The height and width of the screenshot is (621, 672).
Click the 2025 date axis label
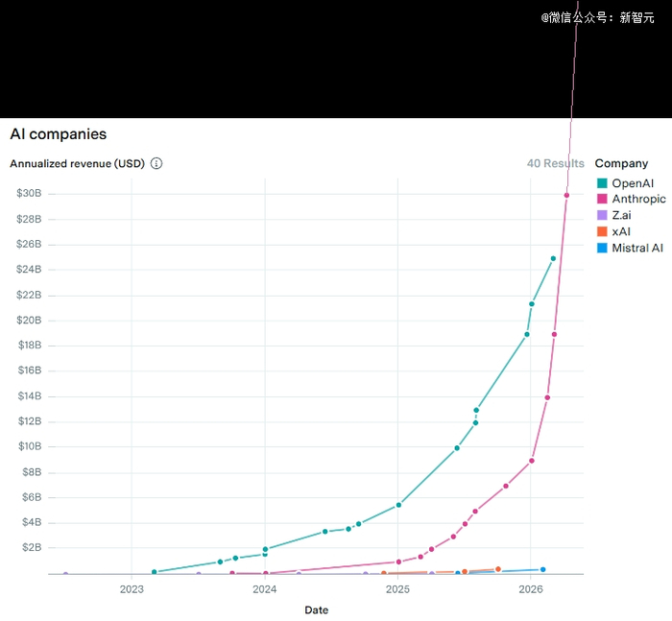397,589
